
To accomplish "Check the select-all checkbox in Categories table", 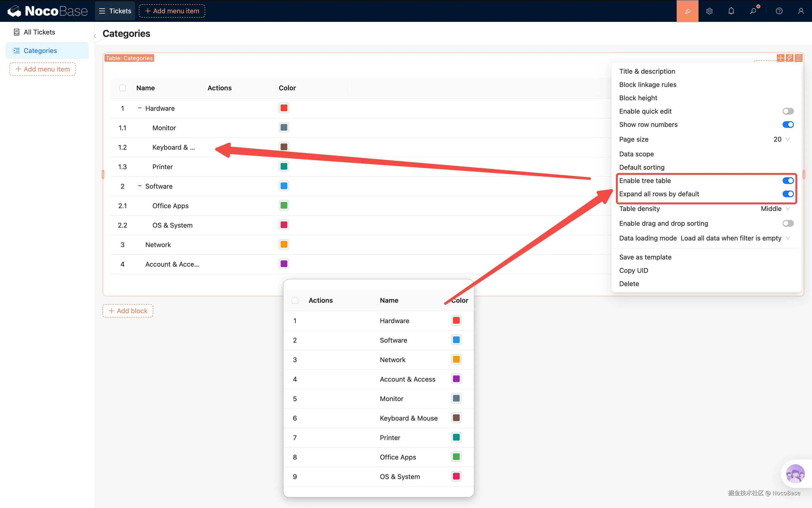I will coord(123,88).
